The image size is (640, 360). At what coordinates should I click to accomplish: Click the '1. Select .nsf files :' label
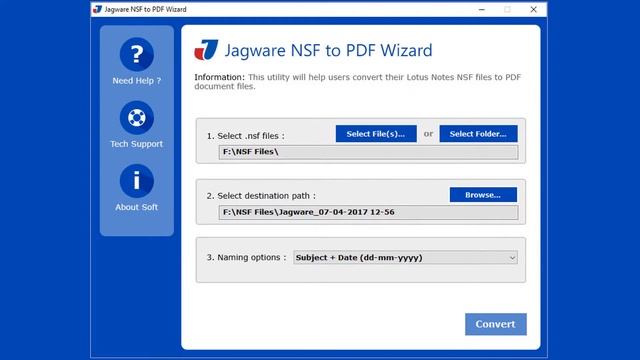(246, 136)
